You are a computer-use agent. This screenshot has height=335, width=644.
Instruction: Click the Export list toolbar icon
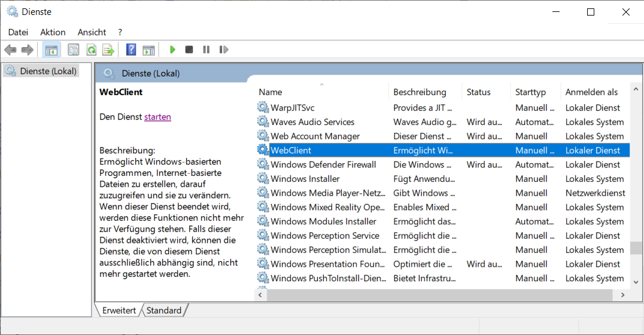pos(108,50)
